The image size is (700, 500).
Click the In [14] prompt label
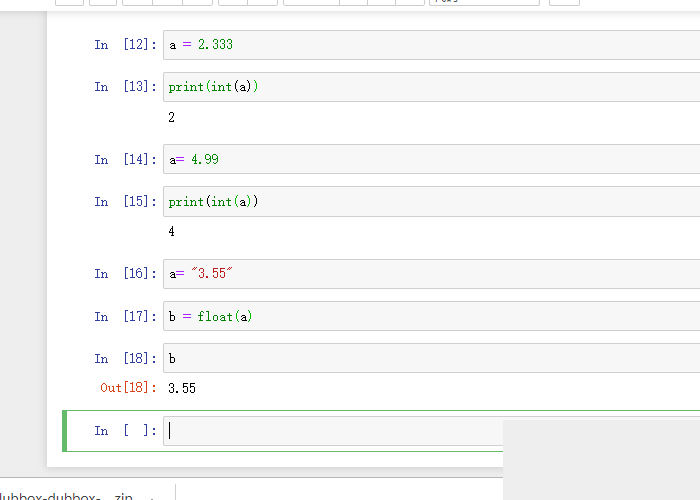pyautogui.click(x=125, y=160)
